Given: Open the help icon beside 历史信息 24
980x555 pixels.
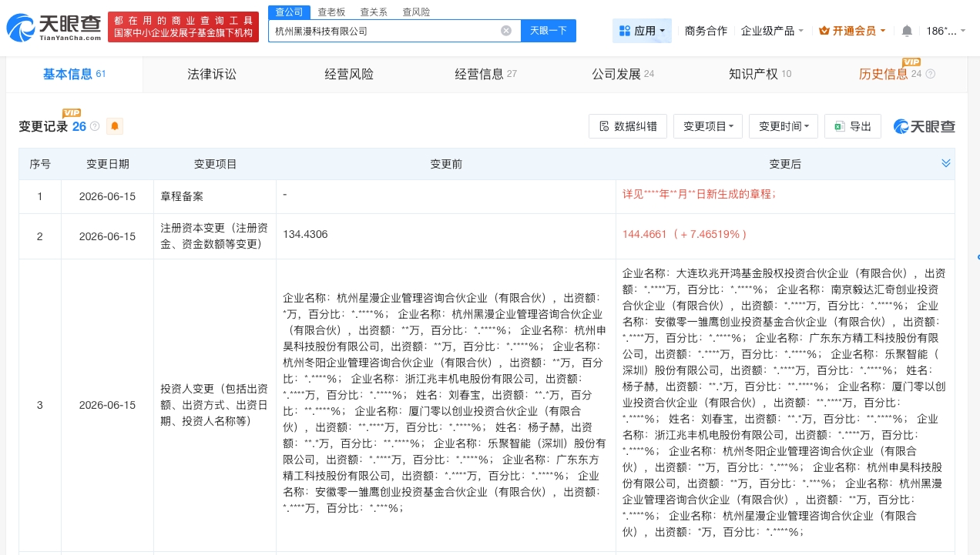Looking at the screenshot, I should [x=930, y=75].
